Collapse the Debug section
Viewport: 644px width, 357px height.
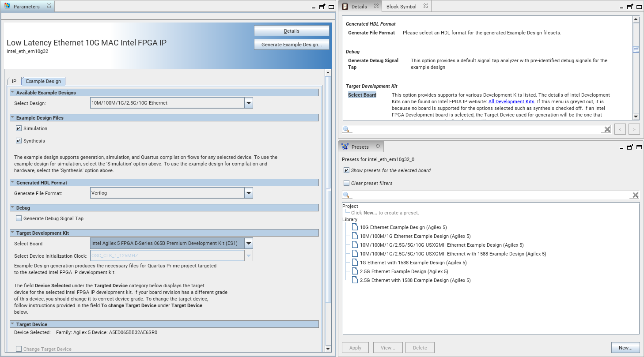12,208
